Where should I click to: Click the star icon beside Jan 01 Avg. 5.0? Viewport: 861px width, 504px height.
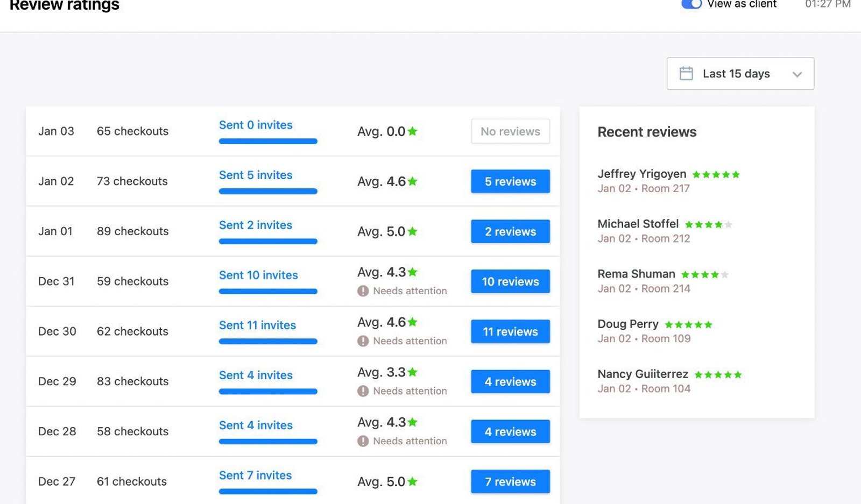click(x=413, y=231)
